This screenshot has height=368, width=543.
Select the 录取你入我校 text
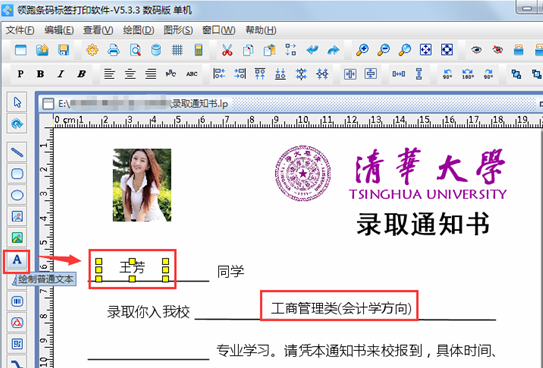click(x=148, y=312)
